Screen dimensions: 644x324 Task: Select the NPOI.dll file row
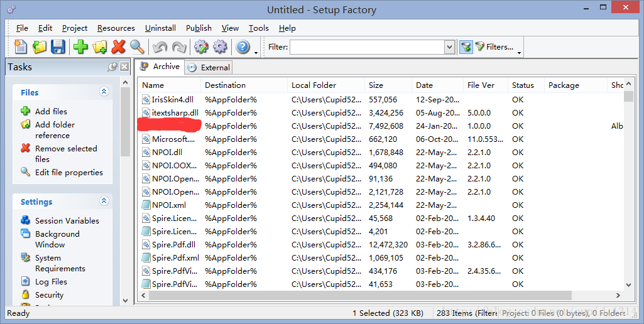point(380,153)
